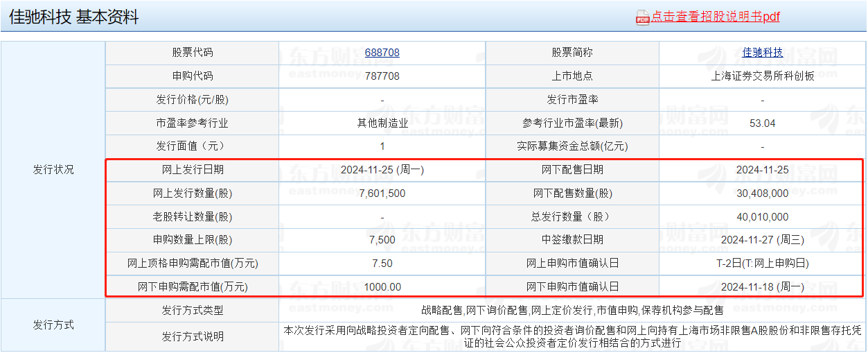Screen dimensions: 868x353
Task: Click the 发行价格(元/股) label
Action: pos(193,100)
